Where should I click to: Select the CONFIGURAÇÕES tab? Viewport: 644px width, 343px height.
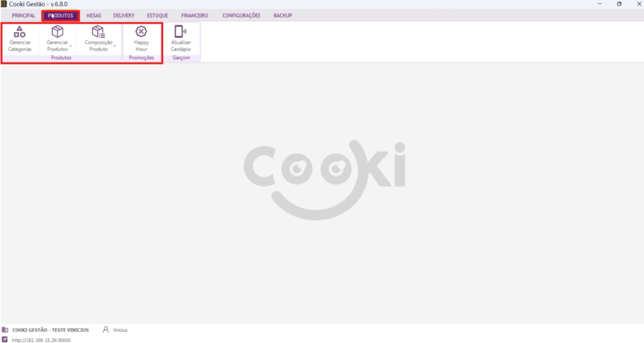241,16
